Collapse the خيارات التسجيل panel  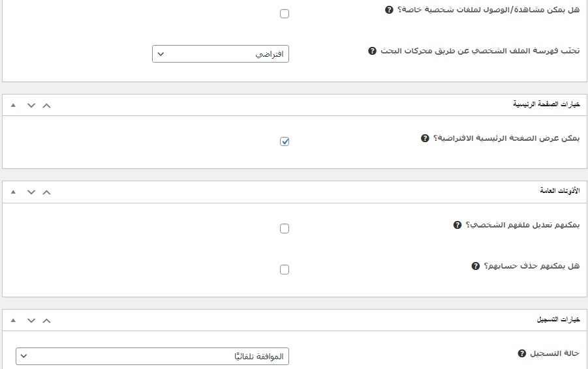[14, 320]
